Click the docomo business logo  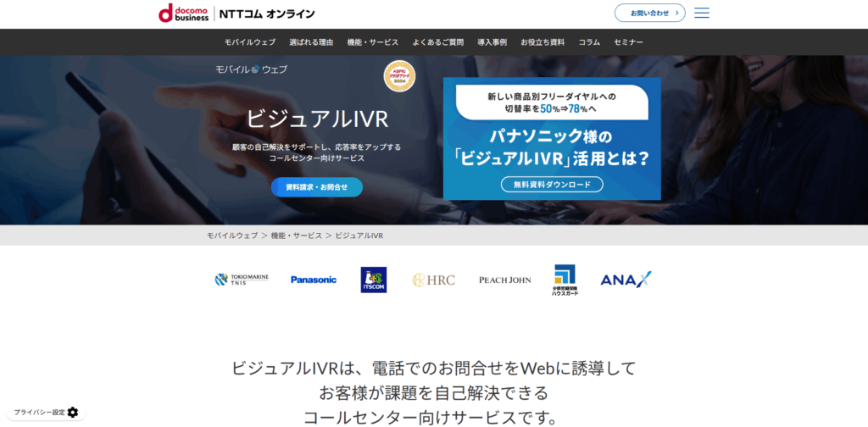(183, 13)
